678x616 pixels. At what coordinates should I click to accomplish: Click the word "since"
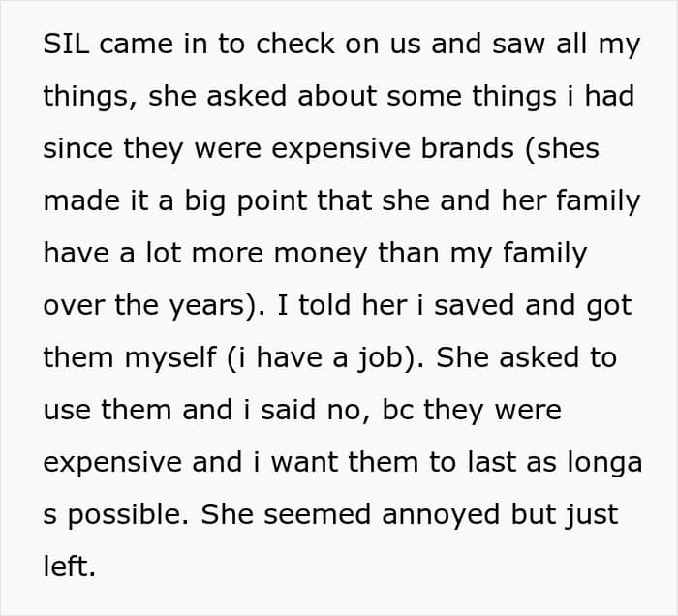point(75,149)
